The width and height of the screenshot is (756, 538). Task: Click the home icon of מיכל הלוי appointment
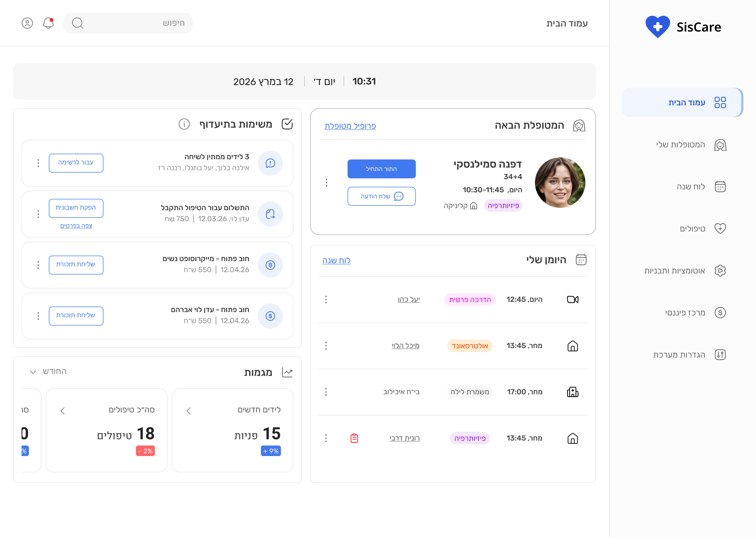tap(573, 346)
